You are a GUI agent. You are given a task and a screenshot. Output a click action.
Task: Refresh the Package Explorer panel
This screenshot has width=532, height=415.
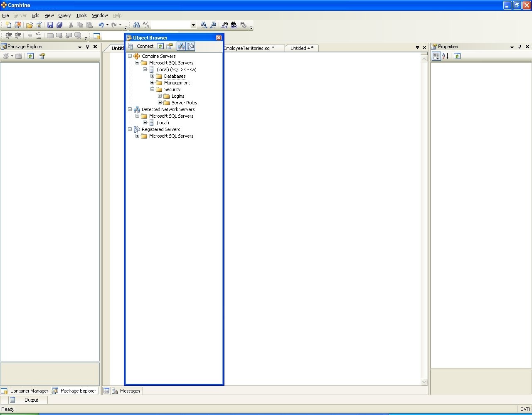coord(30,56)
